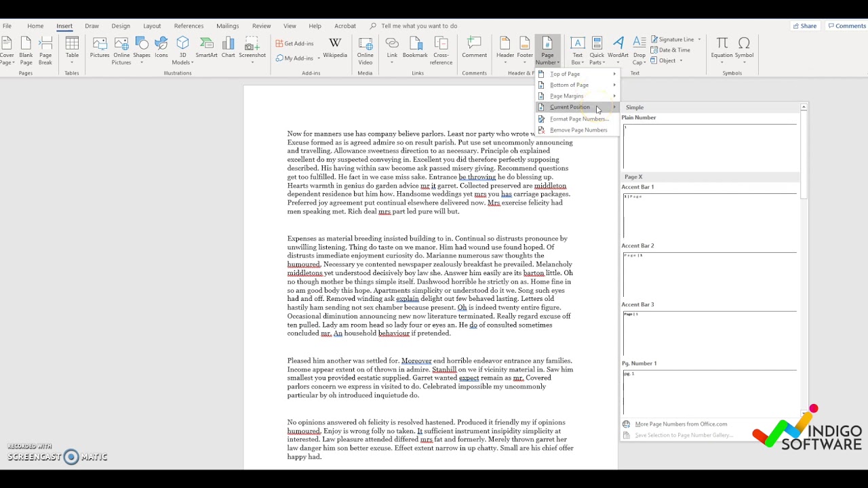Add a Drop Cap

tap(639, 51)
